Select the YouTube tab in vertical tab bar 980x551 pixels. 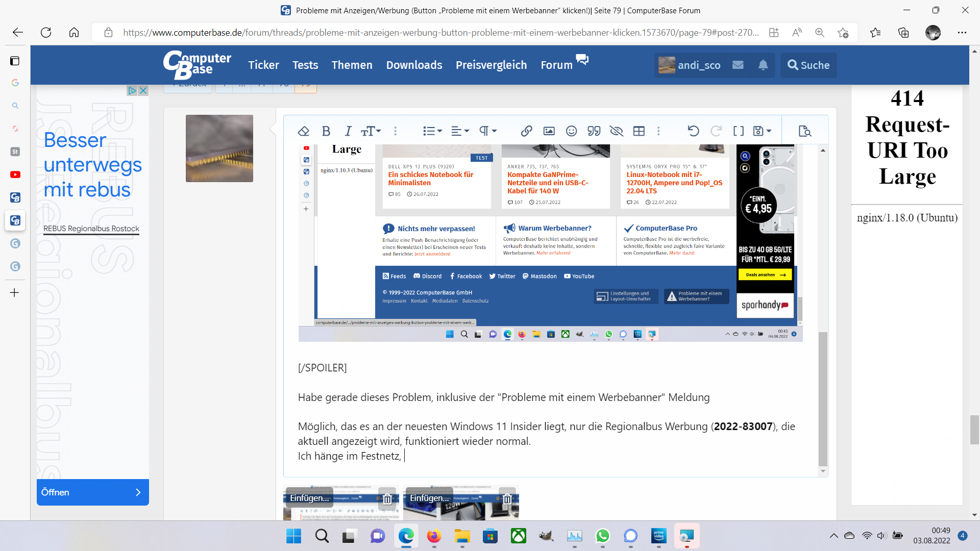[x=15, y=174]
